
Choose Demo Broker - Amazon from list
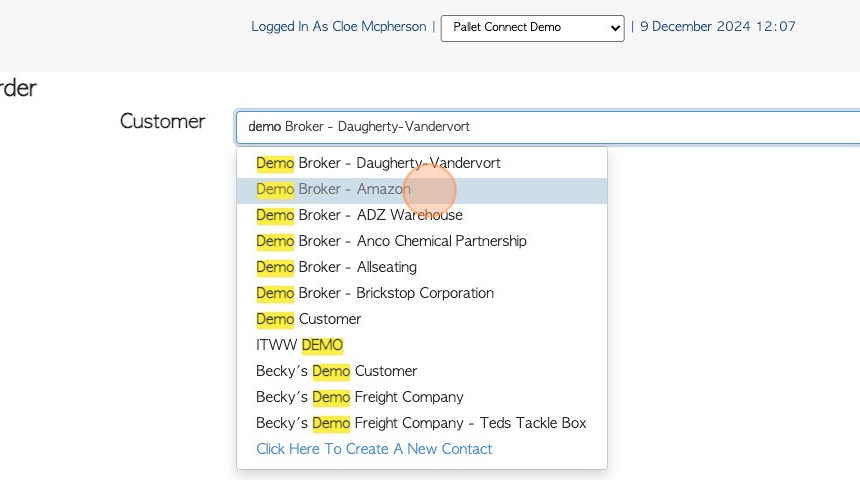[x=422, y=189]
